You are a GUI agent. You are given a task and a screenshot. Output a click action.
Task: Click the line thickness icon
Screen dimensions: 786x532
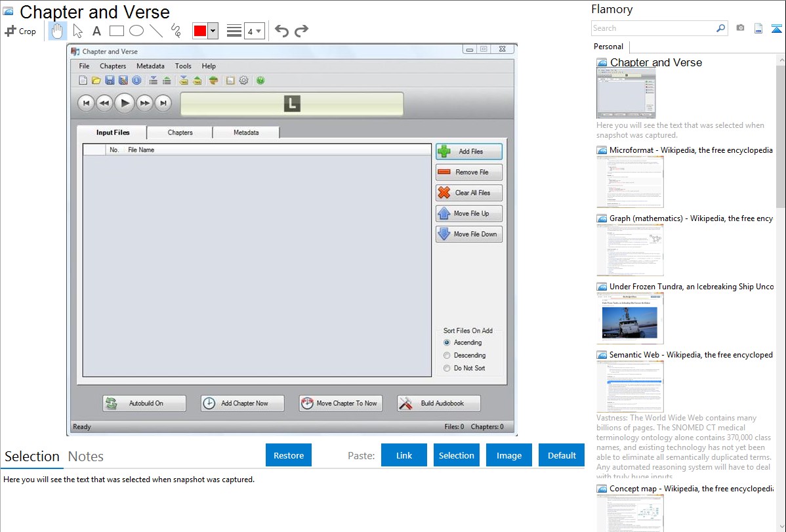(x=234, y=31)
